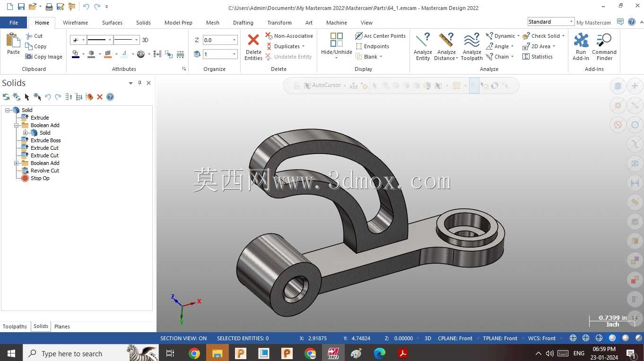Click the wireframe color swatch
This screenshot has height=361, width=644.
pyautogui.click(x=76, y=54)
